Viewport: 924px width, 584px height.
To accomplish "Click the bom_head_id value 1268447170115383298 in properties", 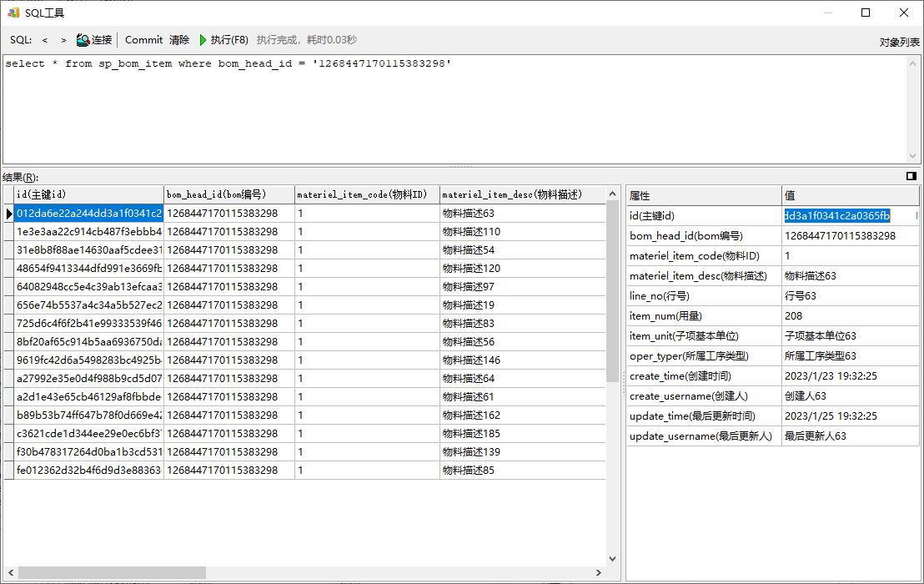I will point(851,236).
